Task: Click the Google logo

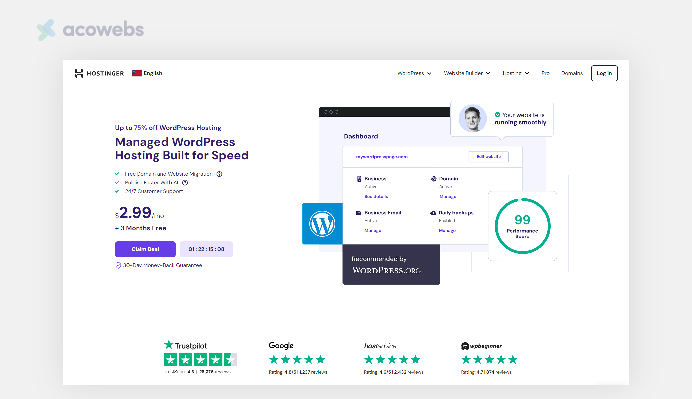Action: [x=281, y=345]
